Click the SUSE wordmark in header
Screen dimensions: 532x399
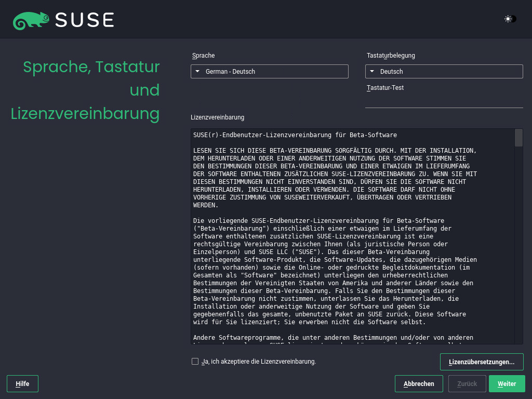coord(84,20)
